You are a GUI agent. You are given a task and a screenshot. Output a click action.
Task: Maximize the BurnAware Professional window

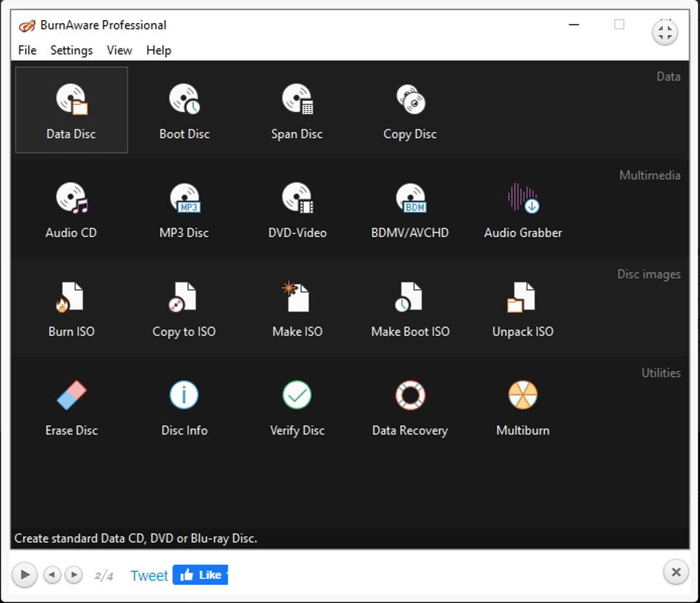pos(619,24)
